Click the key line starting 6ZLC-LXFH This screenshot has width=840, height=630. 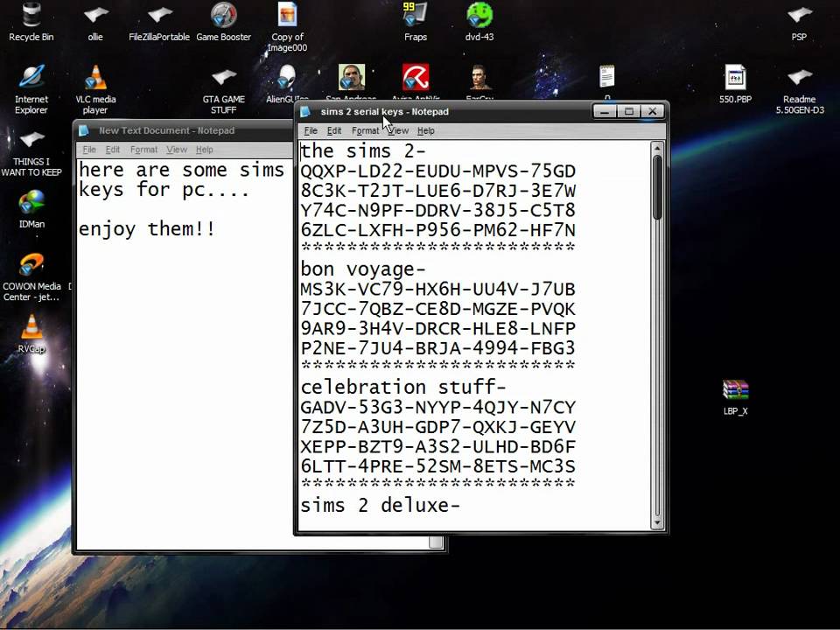(x=438, y=230)
